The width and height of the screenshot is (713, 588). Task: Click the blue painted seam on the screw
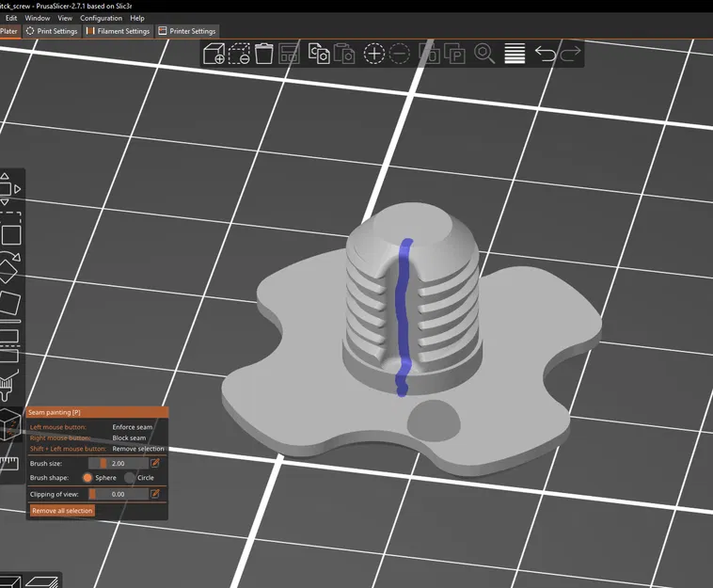click(403, 318)
